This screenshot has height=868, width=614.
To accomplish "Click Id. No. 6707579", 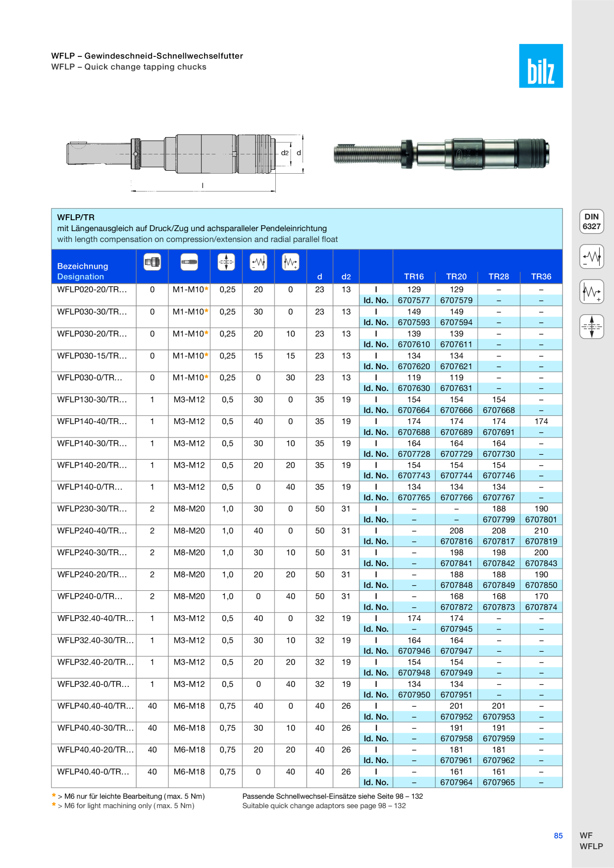I will (x=457, y=300).
